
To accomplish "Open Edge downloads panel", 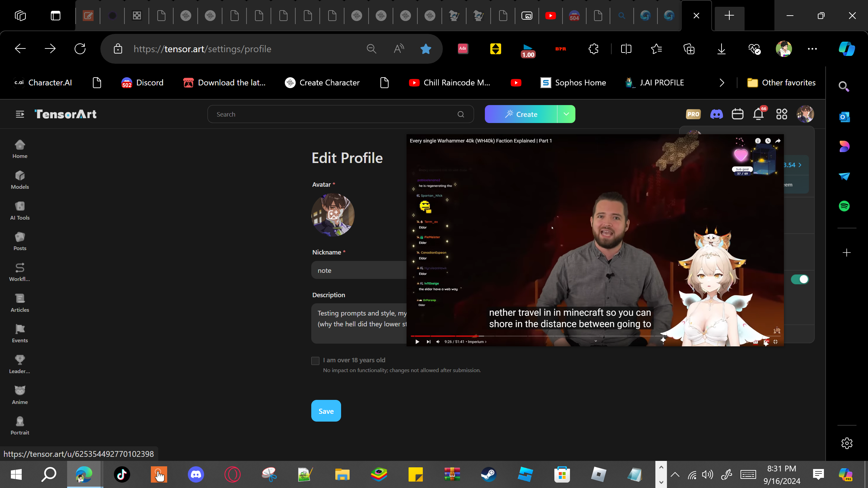I will click(722, 49).
